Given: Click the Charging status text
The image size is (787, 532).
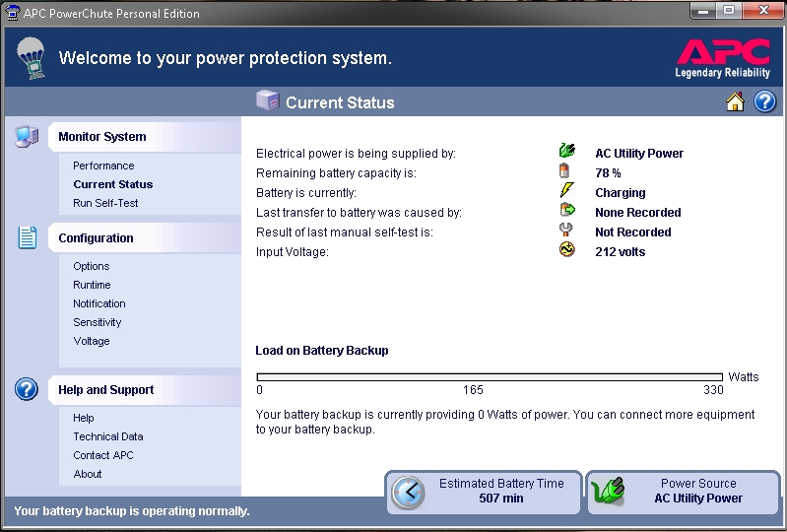Looking at the screenshot, I should pos(621,193).
